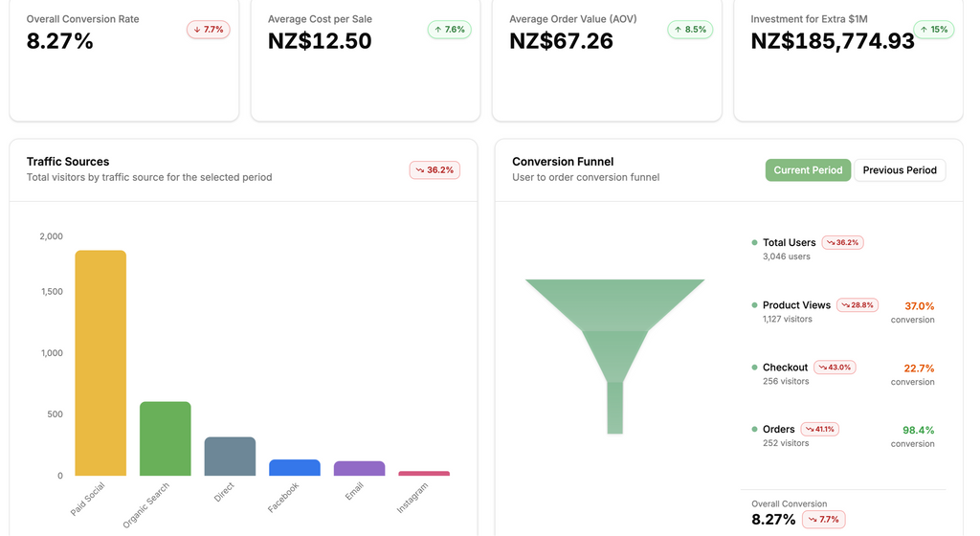Click the Total Users 36.2% trend badge
Screen dimensions: 980x536
pos(843,242)
